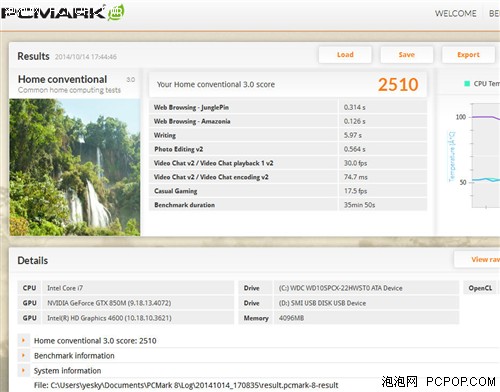Select Video Chat encoding v2 row
The image size is (500, 392).
point(288,177)
